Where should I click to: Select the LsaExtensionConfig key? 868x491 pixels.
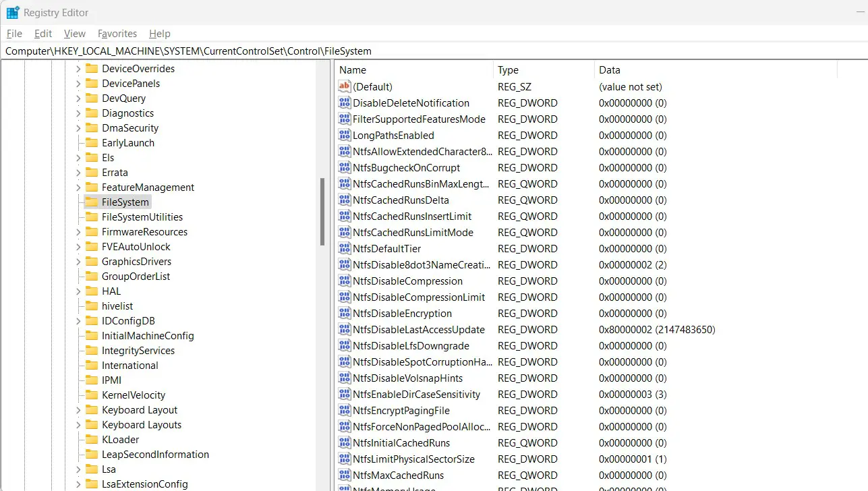point(145,484)
